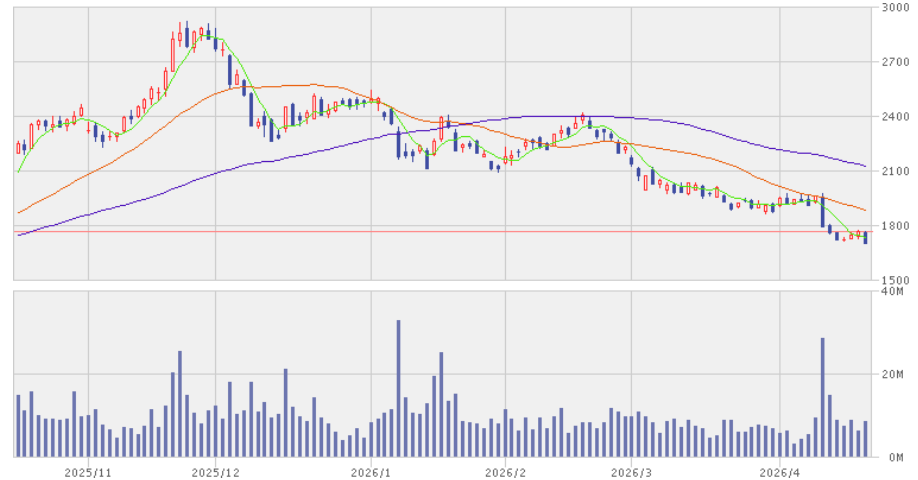This screenshot has width=918, height=480.
Task: Select the 2026/3 date label
Action: pyautogui.click(x=632, y=470)
